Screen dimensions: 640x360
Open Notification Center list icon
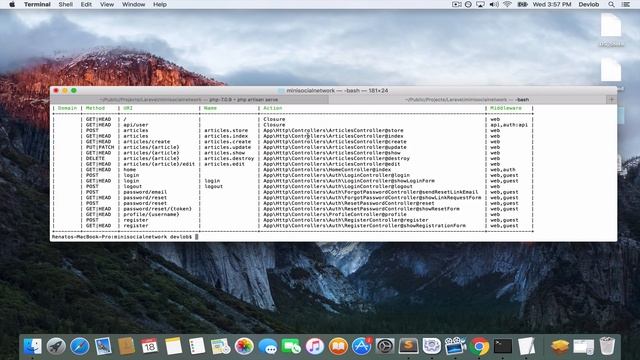[626, 4]
